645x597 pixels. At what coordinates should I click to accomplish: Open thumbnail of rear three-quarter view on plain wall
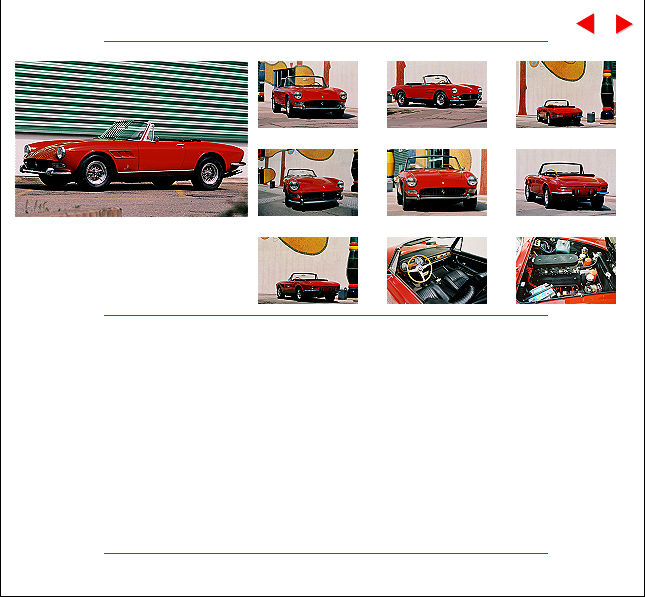click(x=566, y=182)
